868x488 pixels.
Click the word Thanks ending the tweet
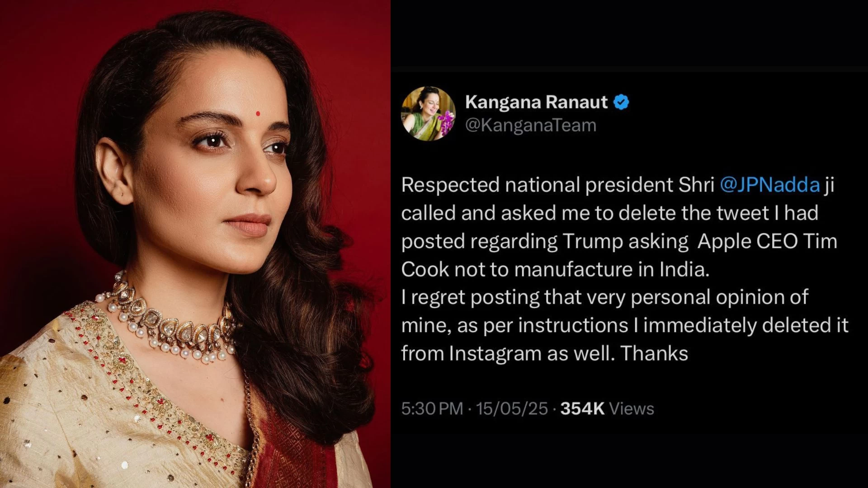tap(654, 353)
